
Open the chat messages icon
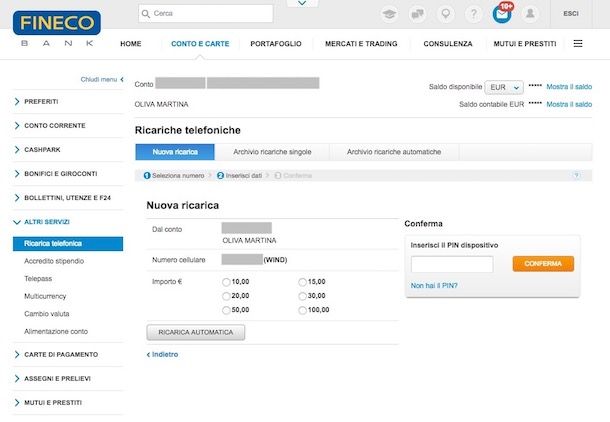(x=416, y=14)
